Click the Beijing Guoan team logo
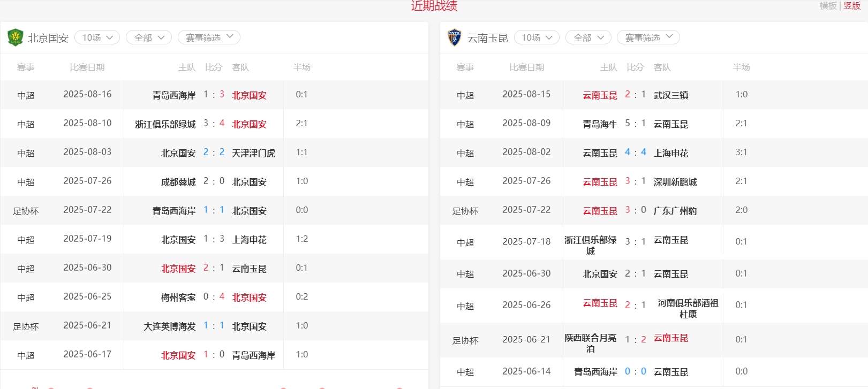 pos(15,37)
